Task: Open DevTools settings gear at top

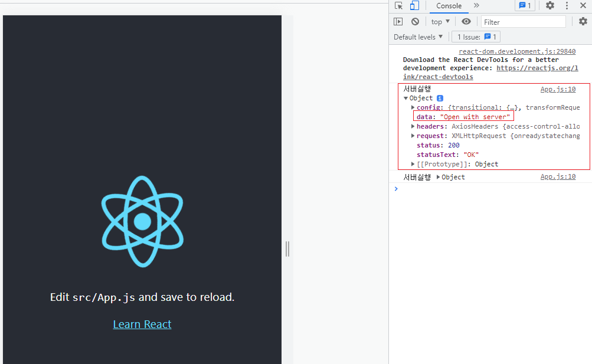Action: pos(550,6)
